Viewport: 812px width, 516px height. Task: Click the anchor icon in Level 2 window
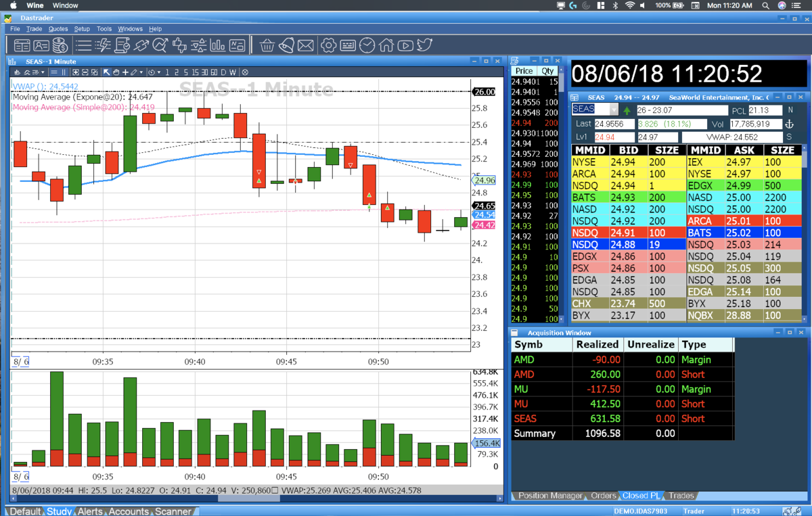tap(788, 124)
